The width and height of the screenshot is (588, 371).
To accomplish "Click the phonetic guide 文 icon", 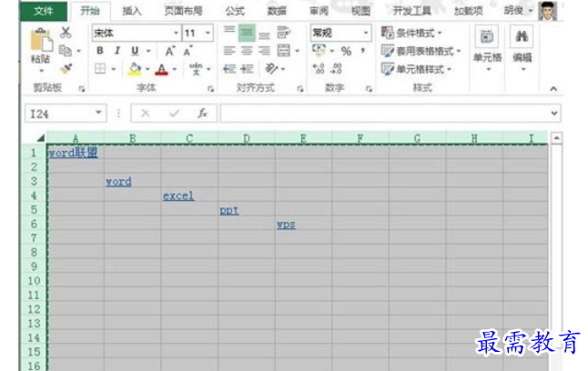I will click(196, 69).
